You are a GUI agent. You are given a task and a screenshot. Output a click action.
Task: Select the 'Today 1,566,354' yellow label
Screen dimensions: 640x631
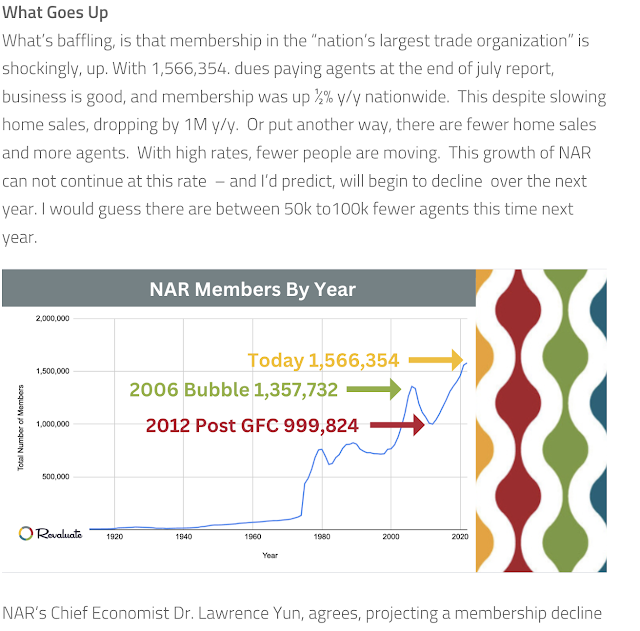click(x=323, y=360)
